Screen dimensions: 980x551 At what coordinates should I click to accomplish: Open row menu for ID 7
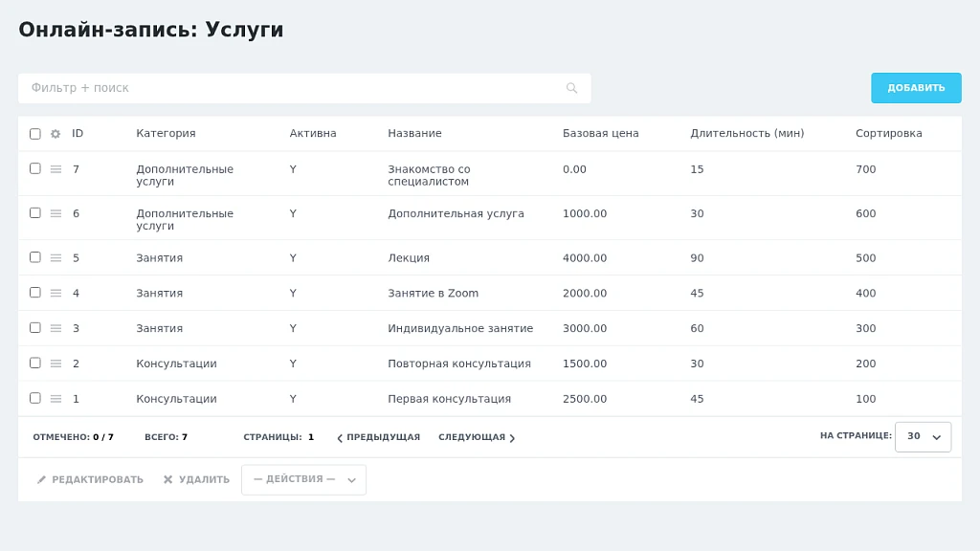point(56,169)
